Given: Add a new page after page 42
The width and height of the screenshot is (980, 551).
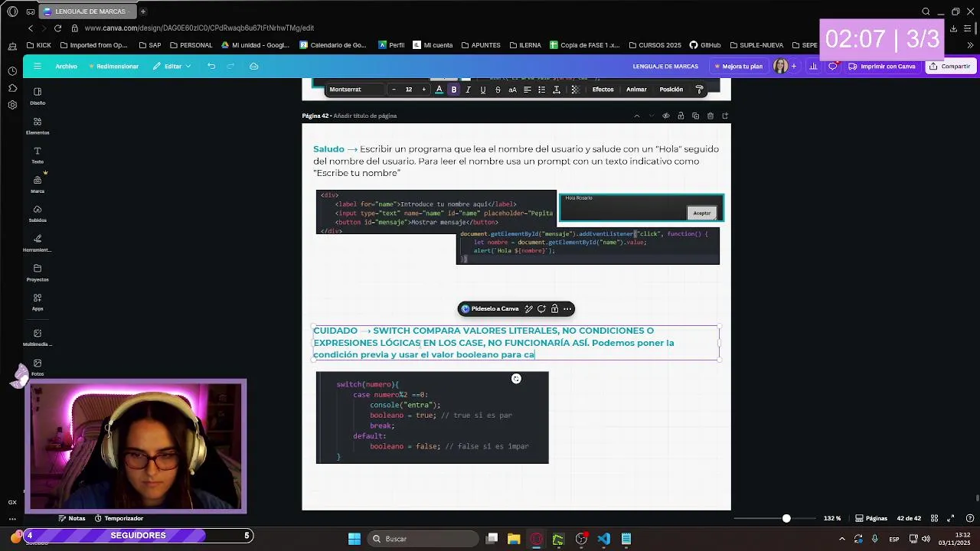Looking at the screenshot, I should coord(725,116).
